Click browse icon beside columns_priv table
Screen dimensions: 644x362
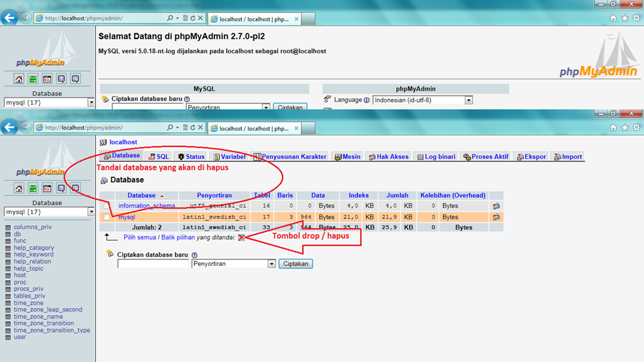(x=8, y=227)
